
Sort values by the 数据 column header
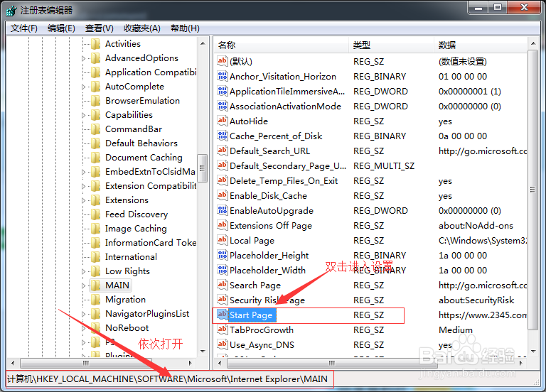pos(481,45)
